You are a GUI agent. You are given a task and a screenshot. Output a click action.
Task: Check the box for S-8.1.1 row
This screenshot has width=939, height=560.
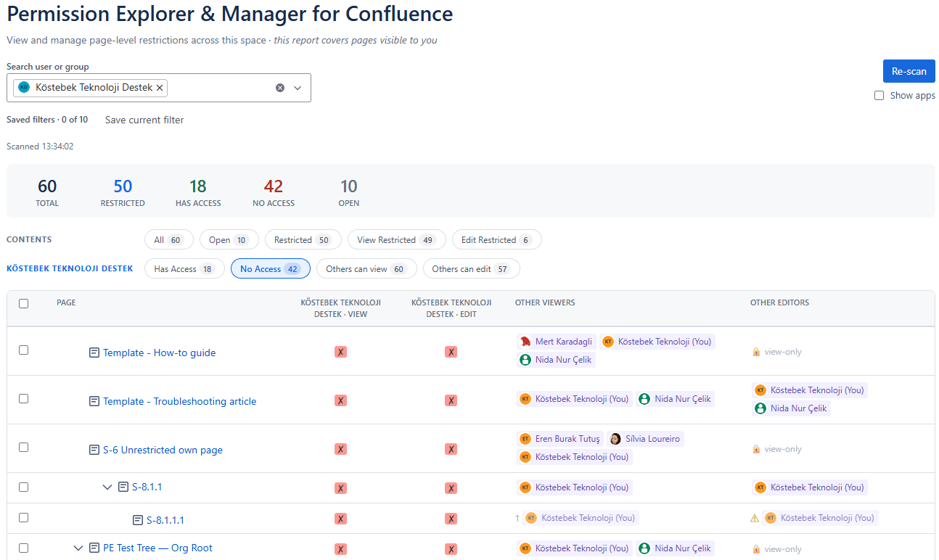23,487
